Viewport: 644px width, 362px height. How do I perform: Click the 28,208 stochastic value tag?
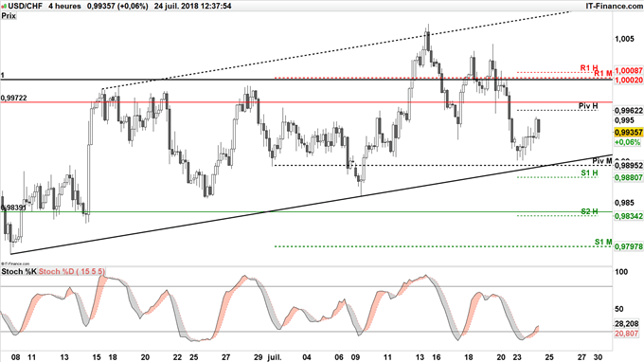click(x=627, y=323)
